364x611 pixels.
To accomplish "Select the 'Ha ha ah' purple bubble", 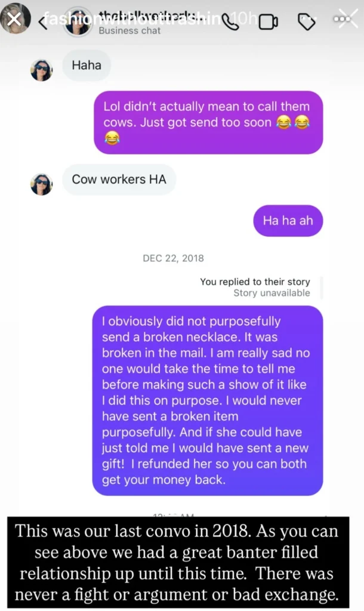I will click(288, 221).
